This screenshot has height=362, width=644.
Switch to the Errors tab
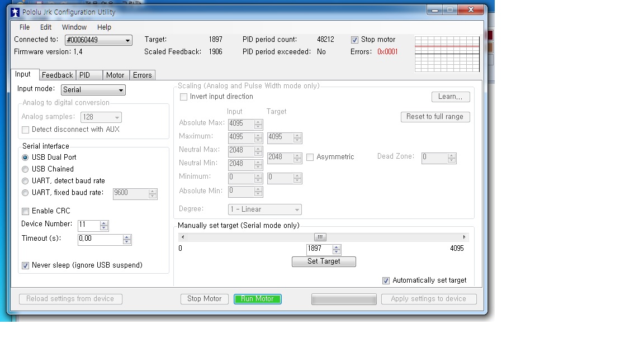pyautogui.click(x=142, y=75)
